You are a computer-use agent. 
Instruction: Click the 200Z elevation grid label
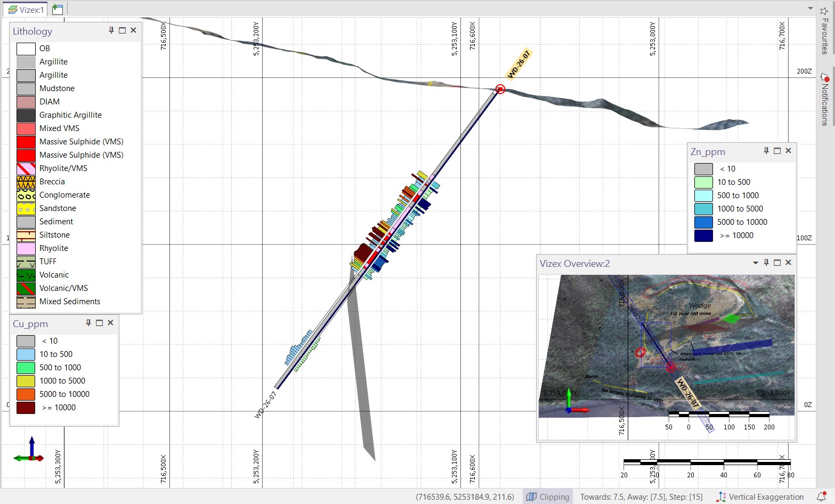click(x=804, y=71)
